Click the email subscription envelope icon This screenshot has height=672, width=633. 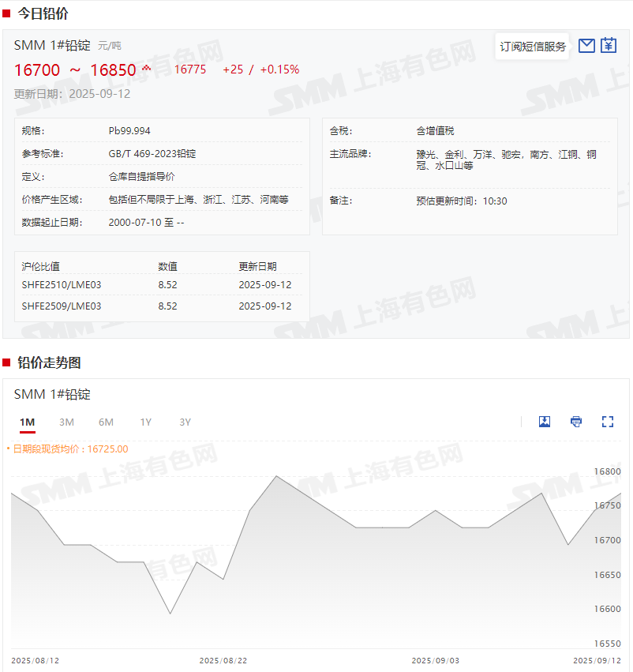click(586, 46)
